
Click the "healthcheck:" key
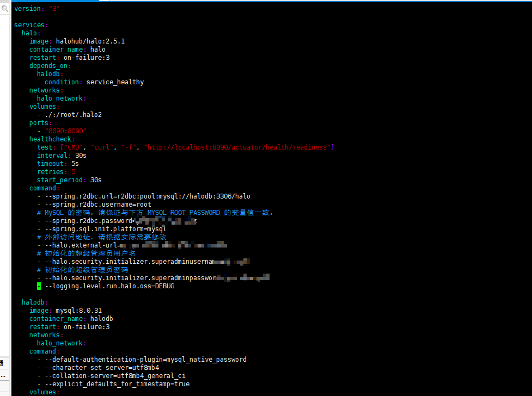click(52, 139)
